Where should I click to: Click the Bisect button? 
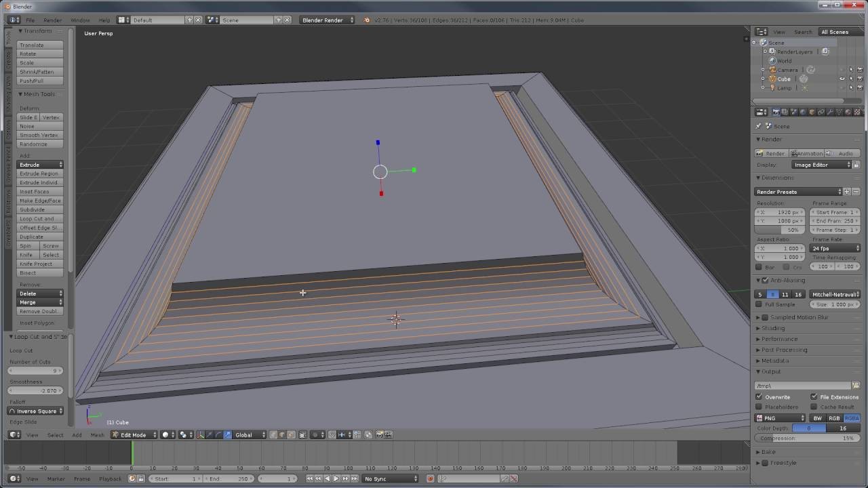pyautogui.click(x=40, y=272)
